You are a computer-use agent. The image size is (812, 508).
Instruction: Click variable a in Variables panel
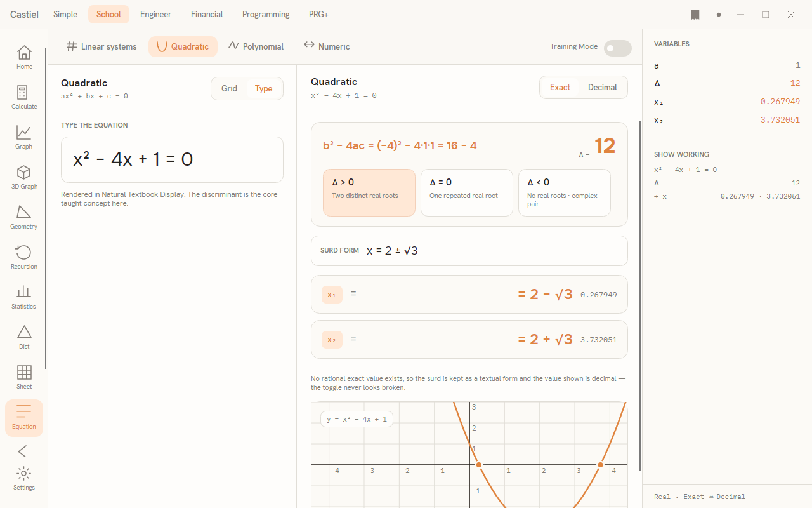point(727,65)
